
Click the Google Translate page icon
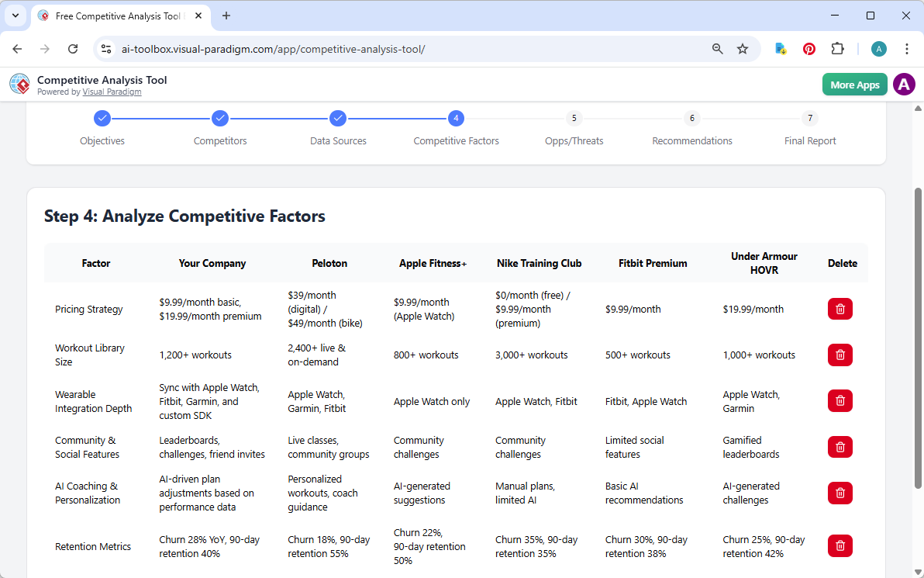[780, 48]
